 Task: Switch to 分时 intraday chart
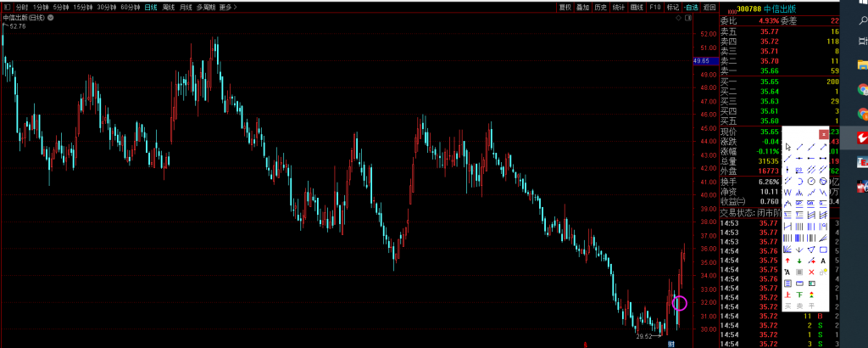23,7
